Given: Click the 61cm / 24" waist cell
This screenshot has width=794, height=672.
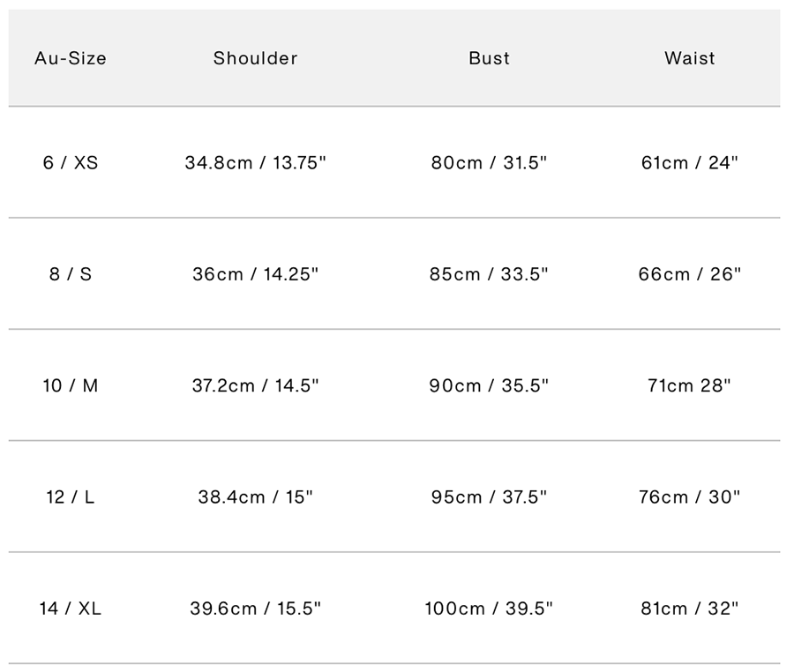Looking at the screenshot, I should [x=690, y=163].
